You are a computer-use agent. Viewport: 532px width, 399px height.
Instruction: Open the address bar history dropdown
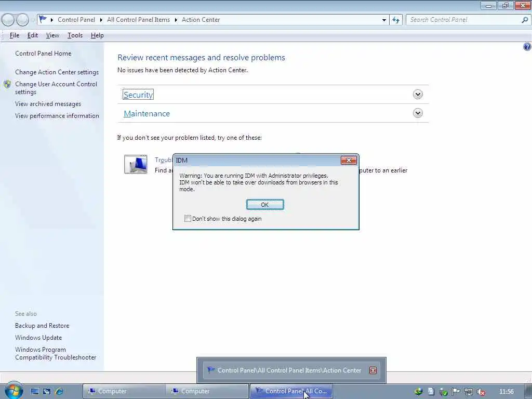coord(384,20)
